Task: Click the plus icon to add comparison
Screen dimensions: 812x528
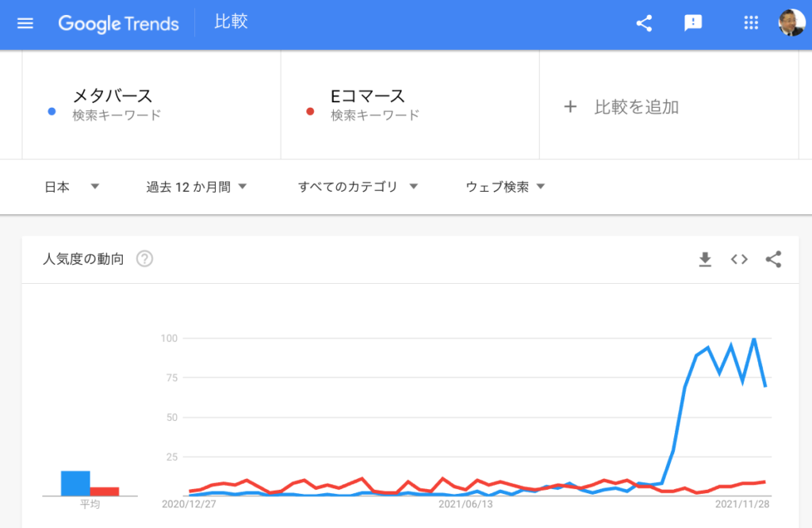Action: (569, 107)
